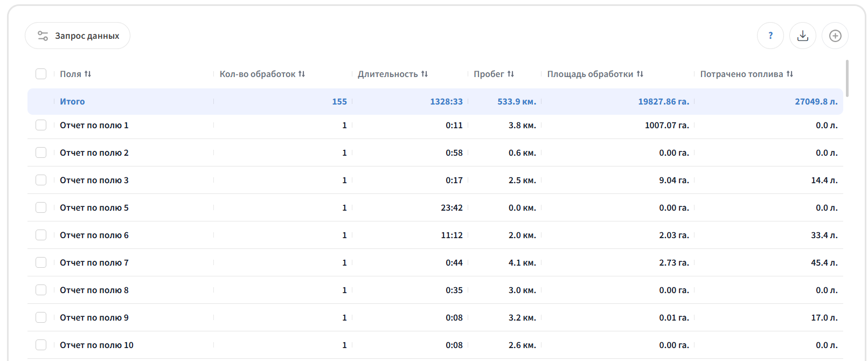Sort by Площадь обработки arrows
This screenshot has height=361, width=868.
640,74
